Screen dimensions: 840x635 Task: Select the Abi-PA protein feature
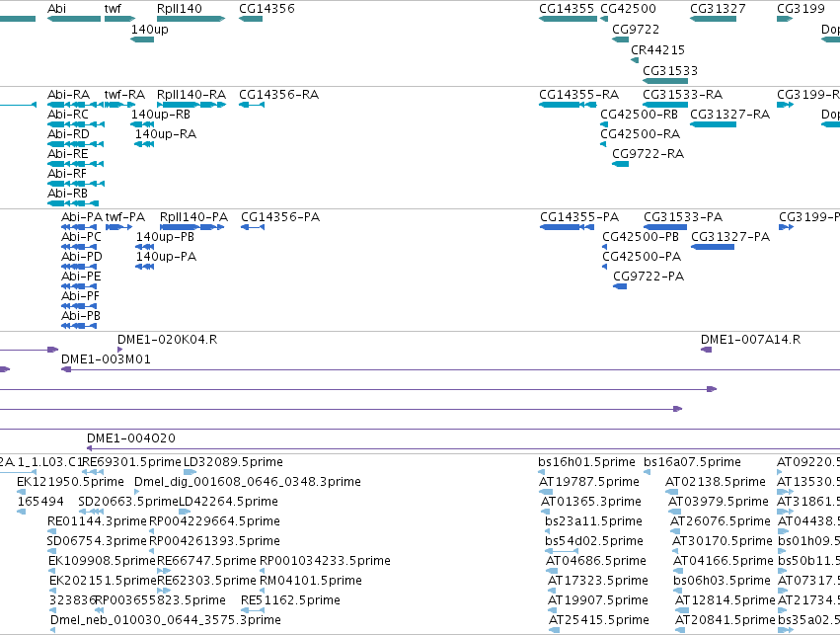coord(79,227)
